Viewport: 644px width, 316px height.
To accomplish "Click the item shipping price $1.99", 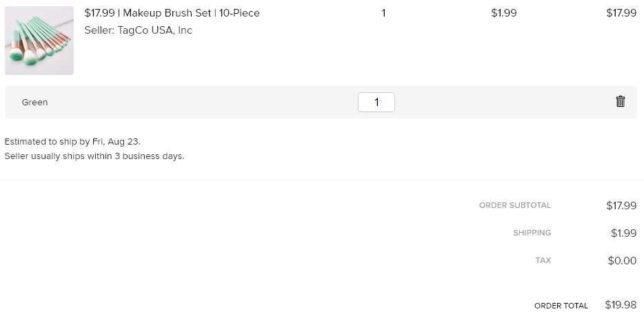I will pyautogui.click(x=504, y=13).
